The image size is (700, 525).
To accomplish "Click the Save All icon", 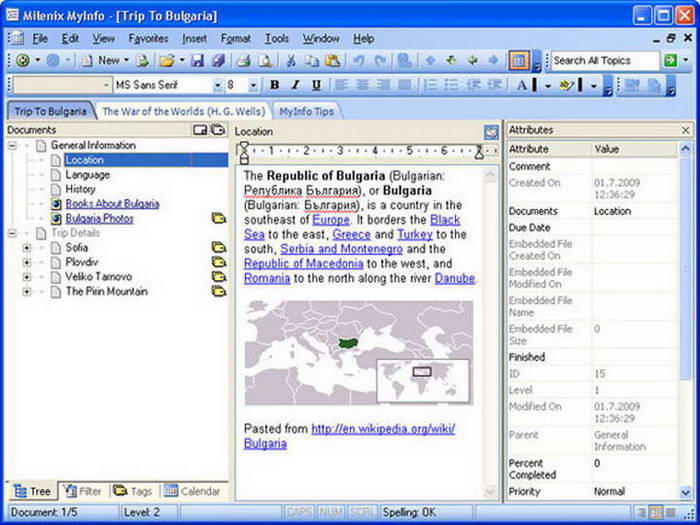I will (x=218, y=60).
